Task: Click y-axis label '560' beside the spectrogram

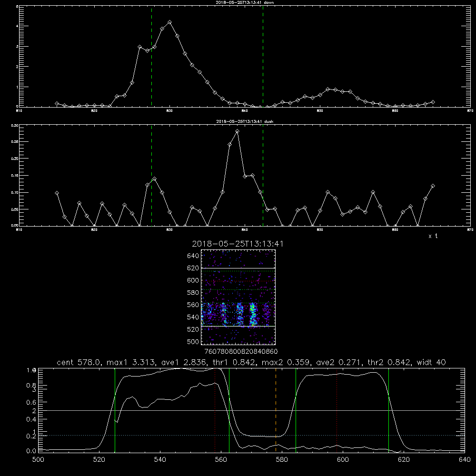Action: pos(193,305)
